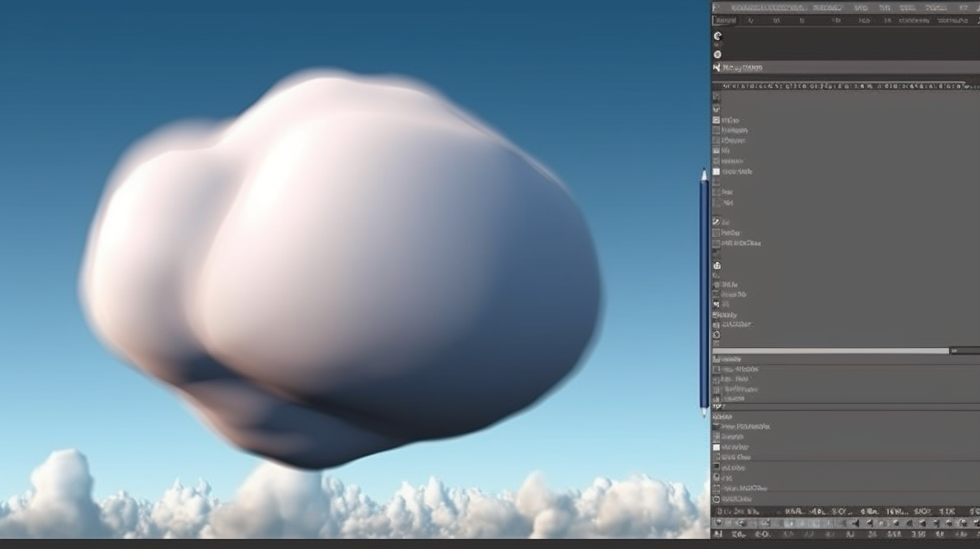
Task: Click the white crescent-shaped round icon under menu
Action: 717,36
